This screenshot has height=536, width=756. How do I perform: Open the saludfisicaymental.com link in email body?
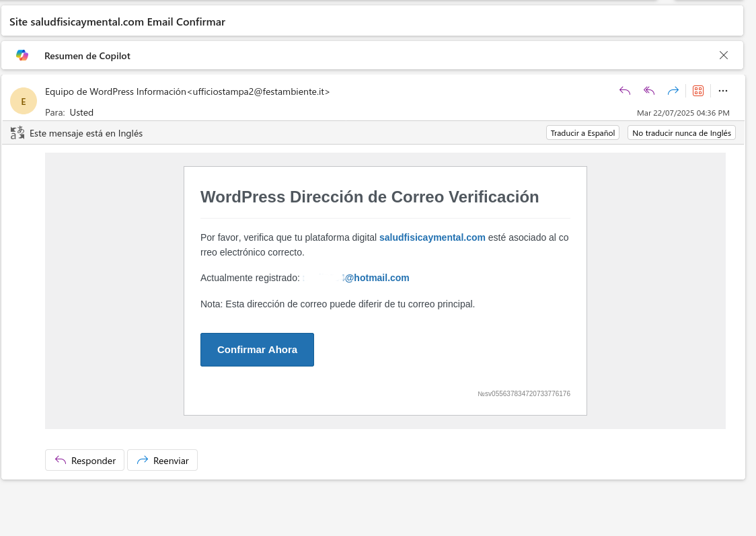432,237
